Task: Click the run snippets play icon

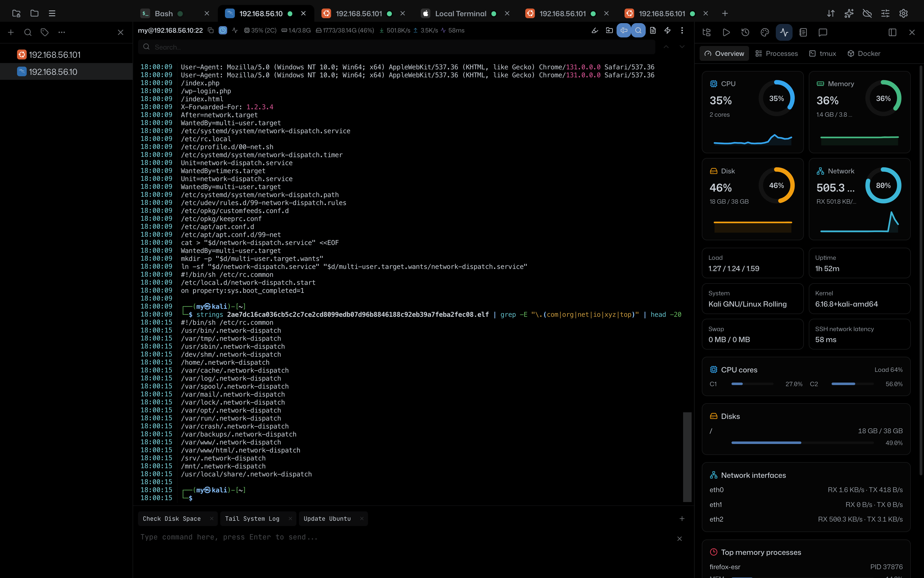Action: 726,32
